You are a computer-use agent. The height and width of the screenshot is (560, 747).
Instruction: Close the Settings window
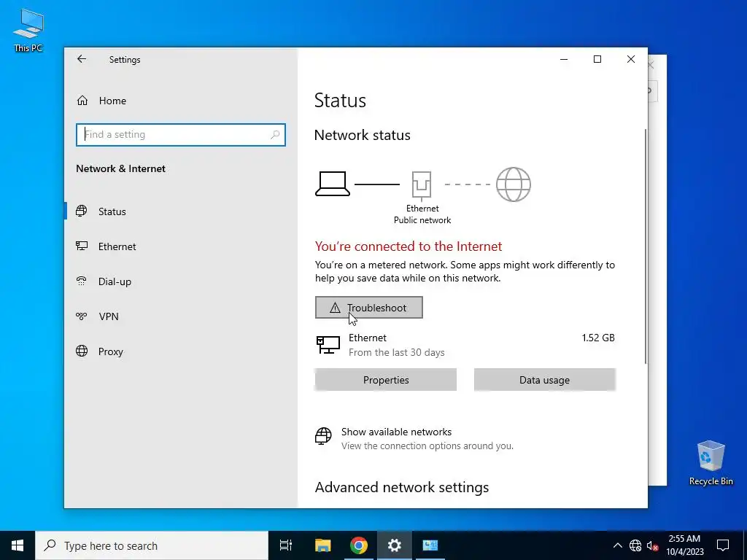[631, 59]
